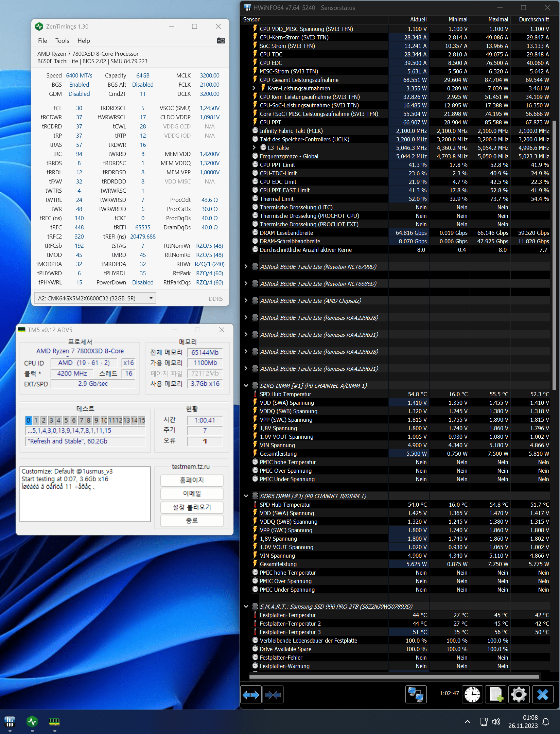560x734 pixels.
Task: Expand the L3 Takte row
Action: pyautogui.click(x=254, y=148)
